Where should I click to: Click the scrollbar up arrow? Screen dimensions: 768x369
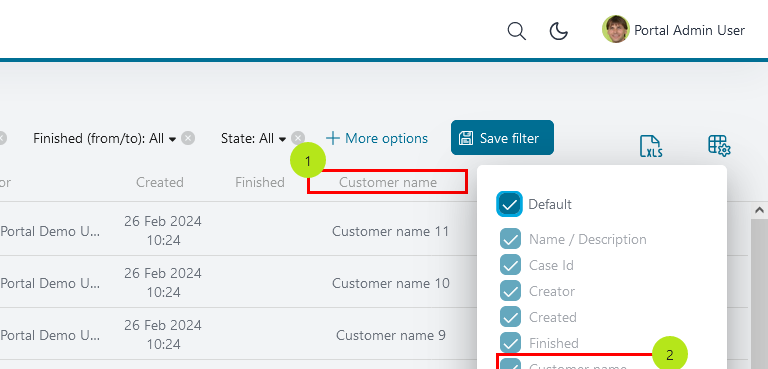tap(759, 210)
